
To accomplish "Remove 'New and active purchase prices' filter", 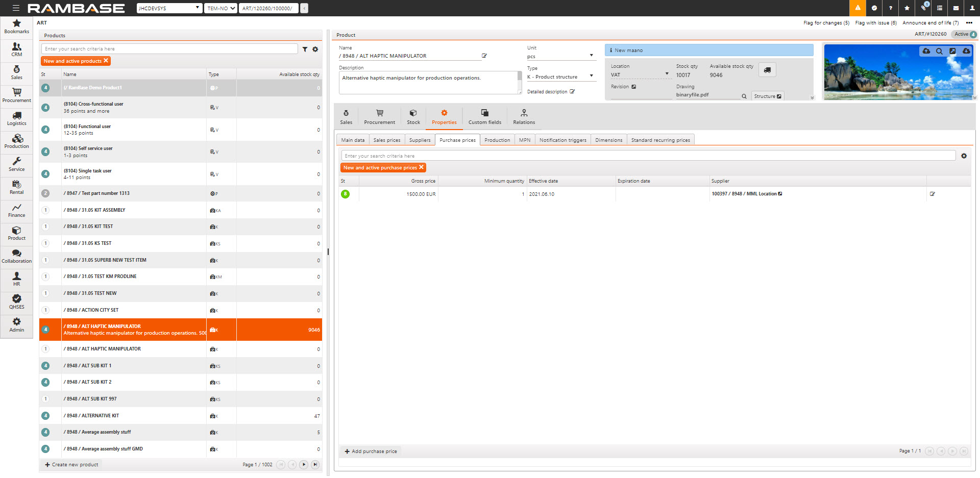I will click(x=422, y=167).
